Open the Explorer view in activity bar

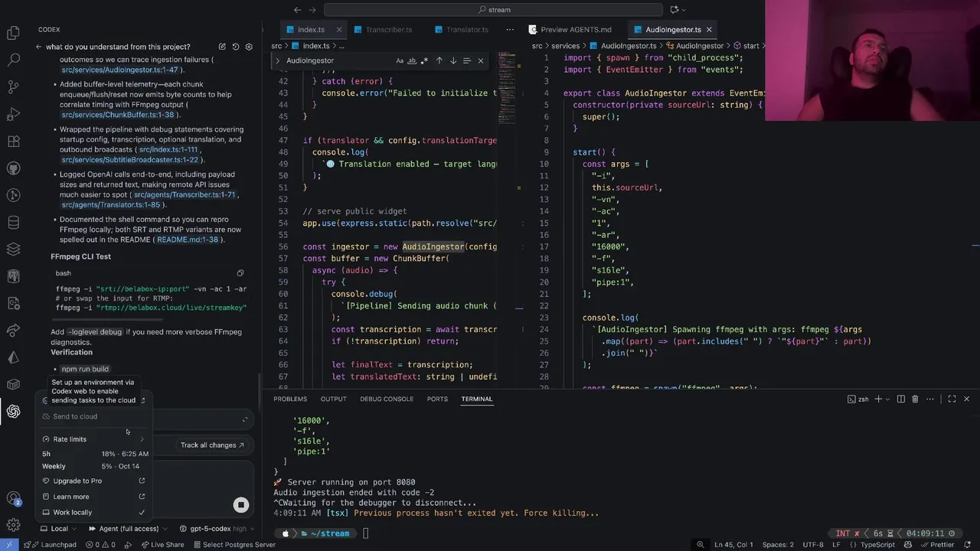[13, 33]
